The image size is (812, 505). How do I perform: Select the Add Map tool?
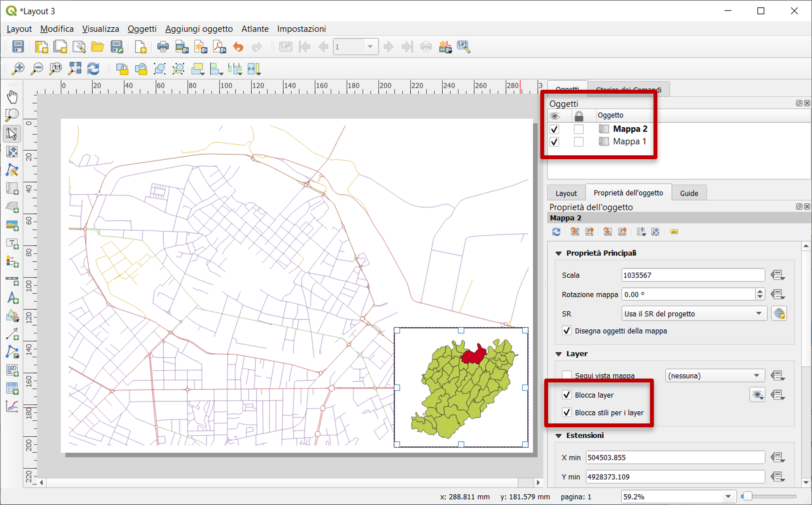(x=12, y=188)
